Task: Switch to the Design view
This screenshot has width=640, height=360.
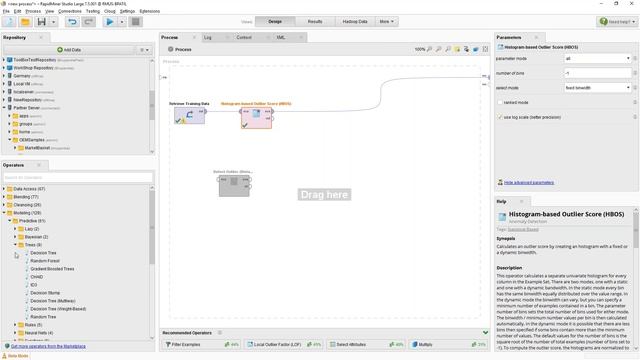Action: point(275,22)
